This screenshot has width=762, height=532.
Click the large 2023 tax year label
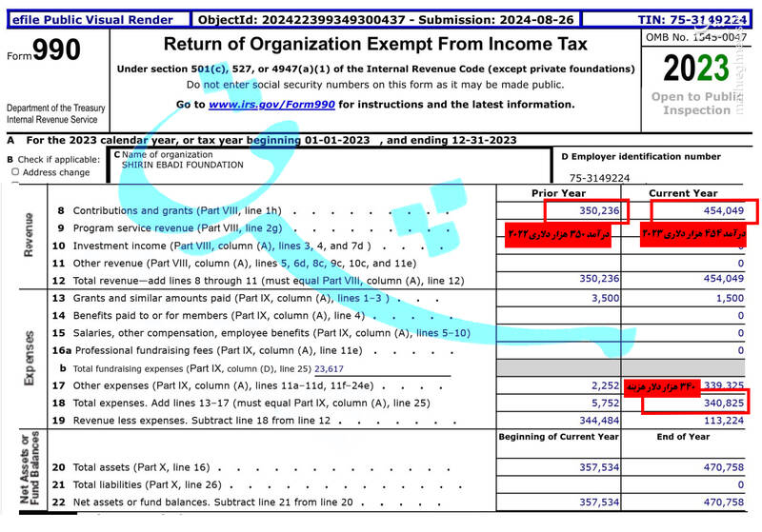click(696, 69)
